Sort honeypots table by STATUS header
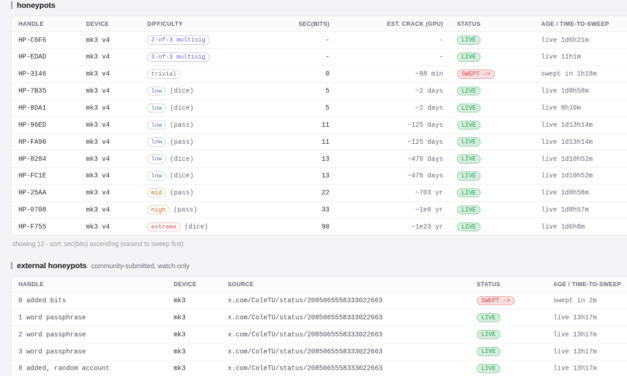Screen dimensions: 627x376 tap(468, 24)
